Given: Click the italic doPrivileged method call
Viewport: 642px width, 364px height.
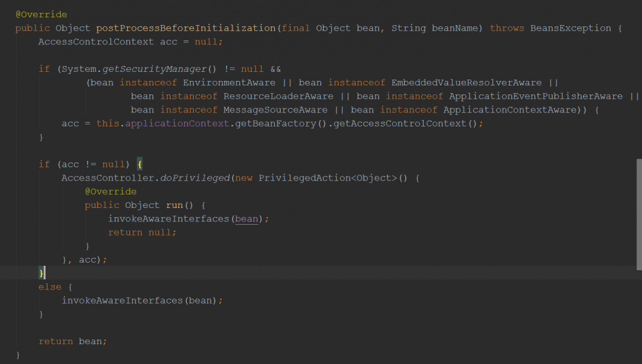Looking at the screenshot, I should 195,178.
